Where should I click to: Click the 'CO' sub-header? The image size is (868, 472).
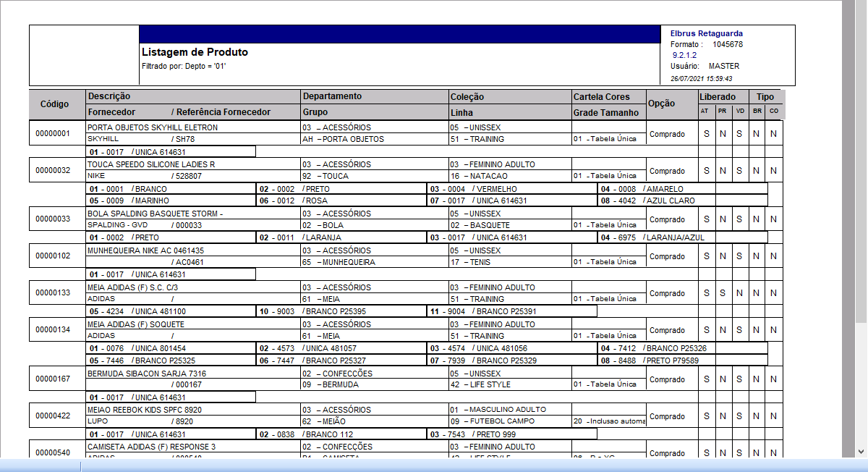click(x=774, y=111)
